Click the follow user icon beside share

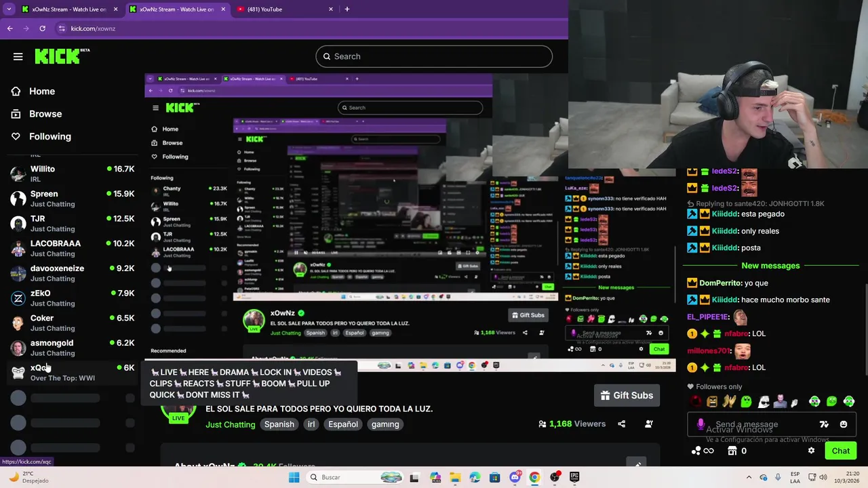pos(648,424)
